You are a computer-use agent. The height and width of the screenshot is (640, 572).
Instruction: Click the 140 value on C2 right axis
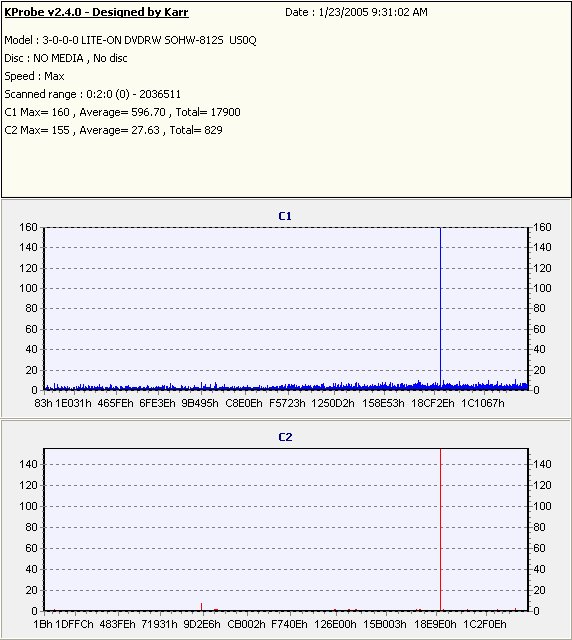542,464
